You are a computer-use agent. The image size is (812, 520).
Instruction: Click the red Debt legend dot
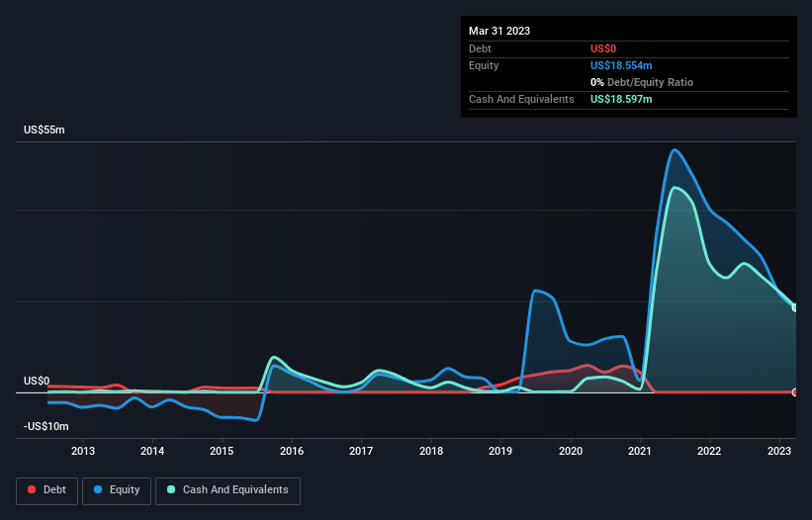point(32,489)
